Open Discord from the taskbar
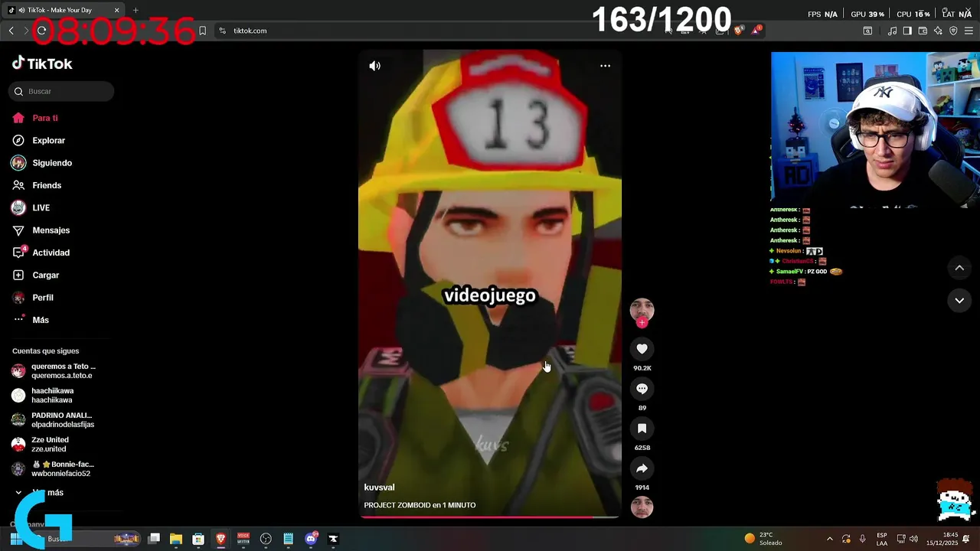The width and height of the screenshot is (980, 551). click(311, 539)
